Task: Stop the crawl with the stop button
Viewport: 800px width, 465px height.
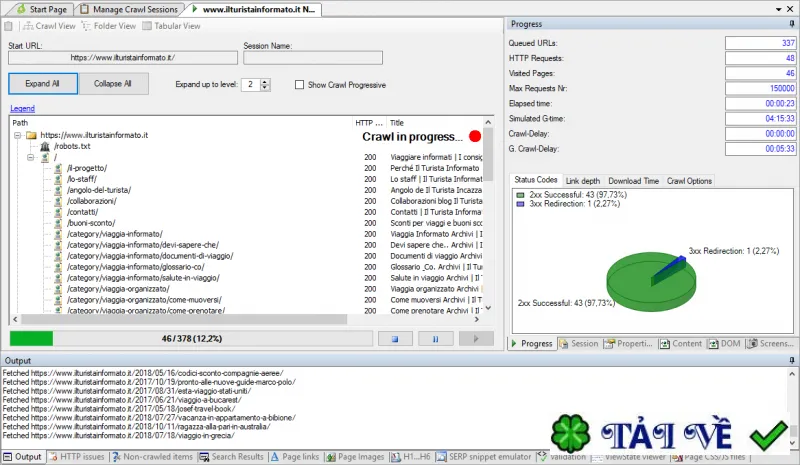Action: tap(395, 338)
